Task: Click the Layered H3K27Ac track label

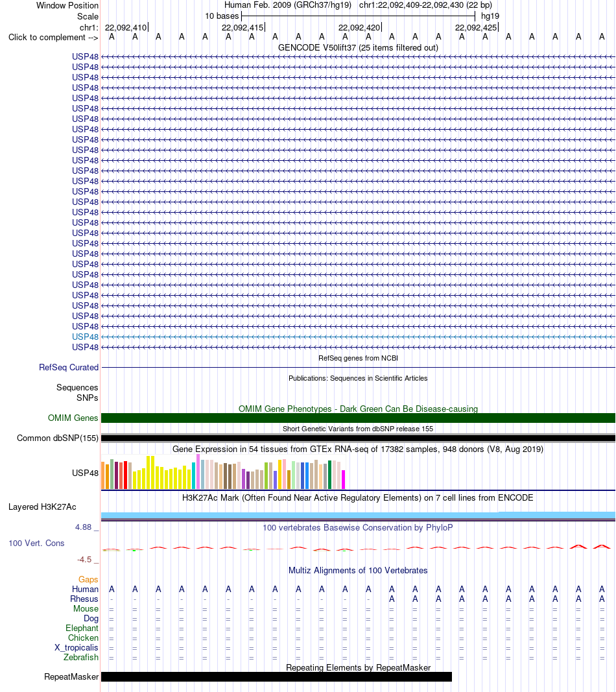Action: [42, 507]
